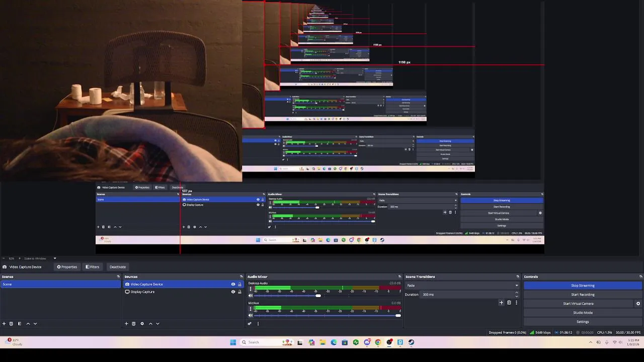Open scene filters icon in Scenes toolbar

[20, 324]
